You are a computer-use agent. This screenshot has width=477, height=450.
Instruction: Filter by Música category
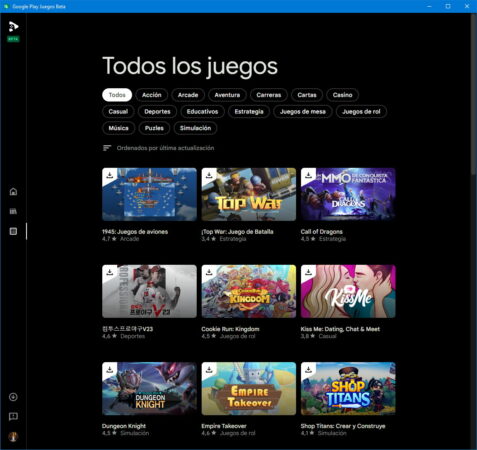pyautogui.click(x=118, y=128)
